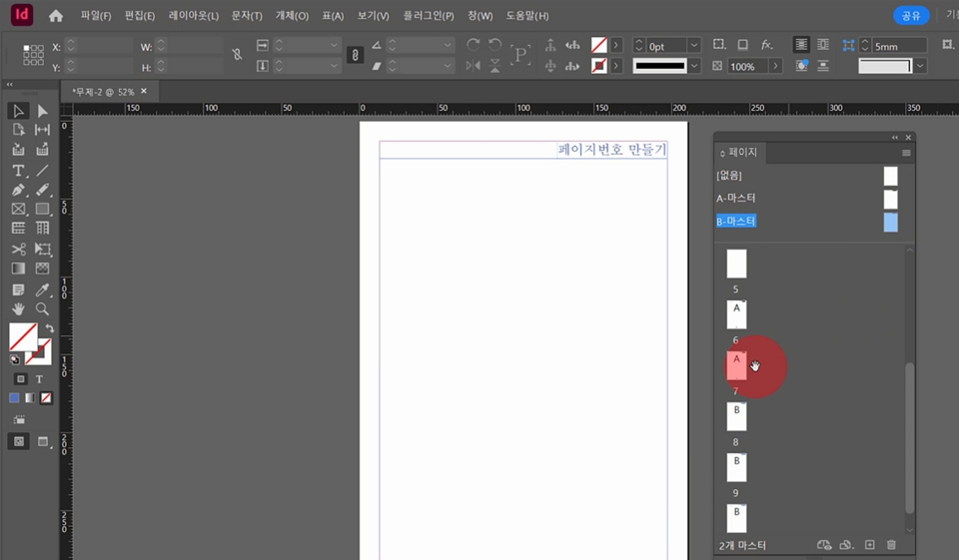Screen dimensions: 959x560
Task: Open Pages panel flyout menu
Action: tap(906, 153)
